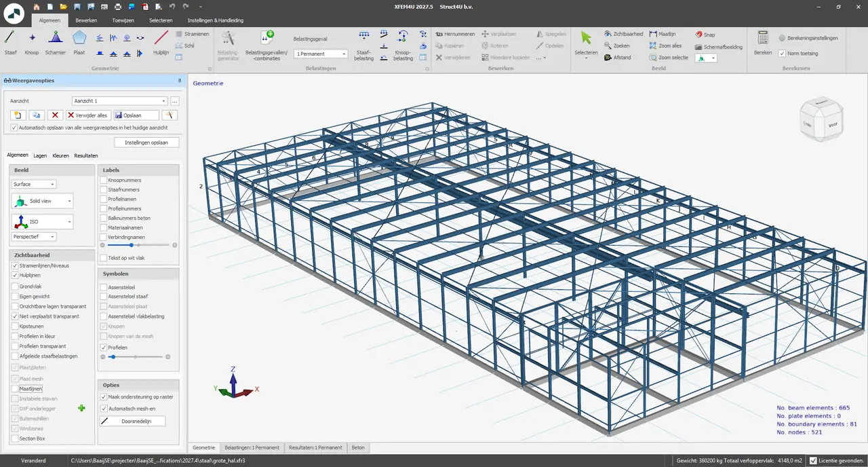Enable Profielen in kleur
Screen dimensions: 868x467
coord(15,336)
